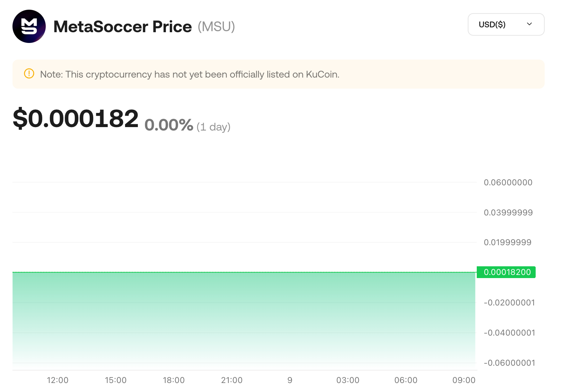The height and width of the screenshot is (392, 571).
Task: Click the 21:00 time axis label
Action: [232, 380]
